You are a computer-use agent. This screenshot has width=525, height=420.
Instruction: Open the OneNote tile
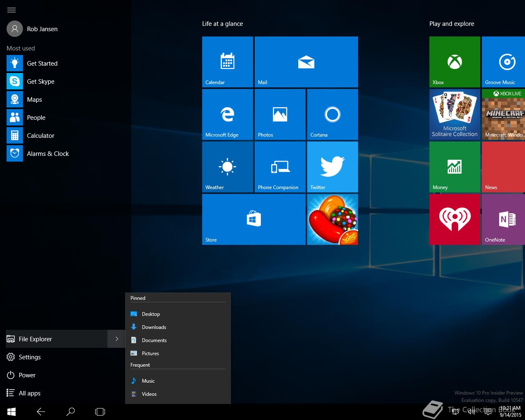tap(504, 219)
